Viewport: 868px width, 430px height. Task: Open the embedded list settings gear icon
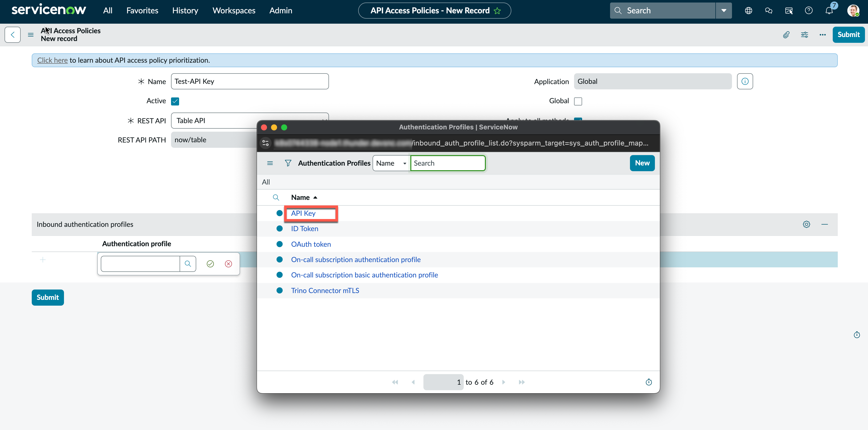[806, 224]
